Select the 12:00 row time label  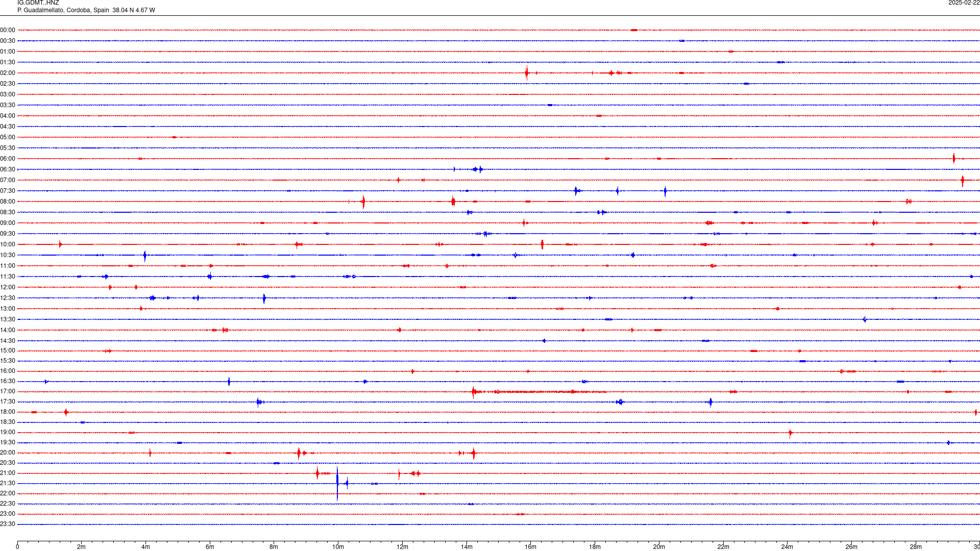[x=8, y=287]
